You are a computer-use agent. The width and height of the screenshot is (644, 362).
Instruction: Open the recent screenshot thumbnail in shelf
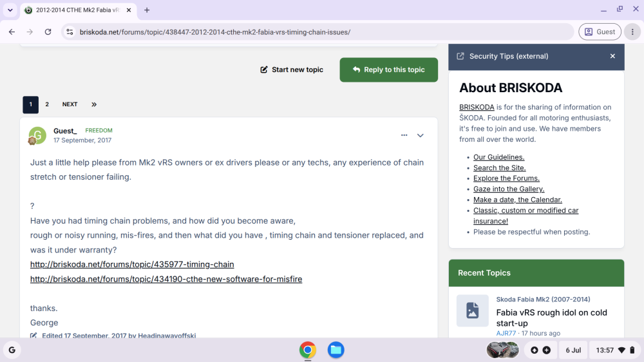click(502, 350)
